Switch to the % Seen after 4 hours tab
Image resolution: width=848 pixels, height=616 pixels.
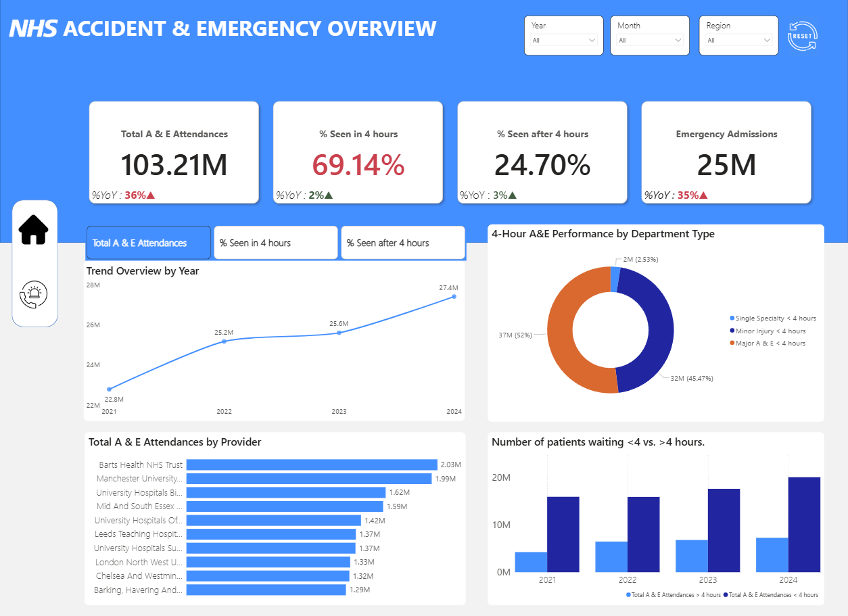(403, 243)
